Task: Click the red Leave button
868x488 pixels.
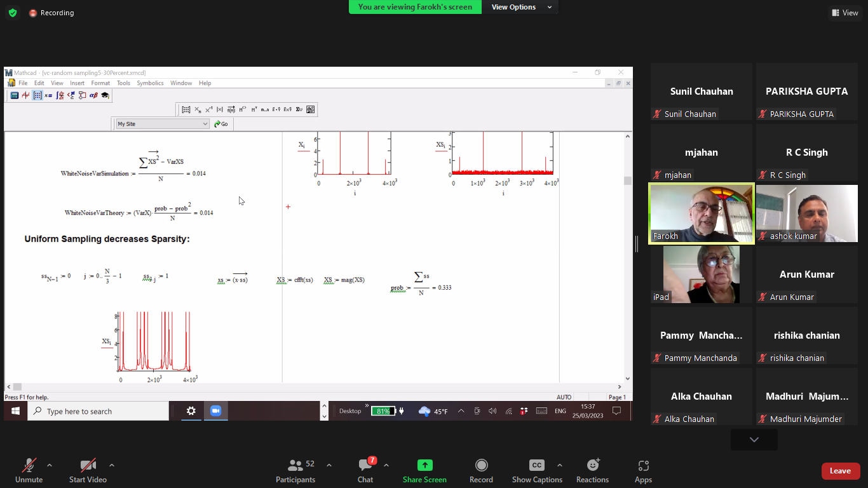Action: click(x=840, y=471)
